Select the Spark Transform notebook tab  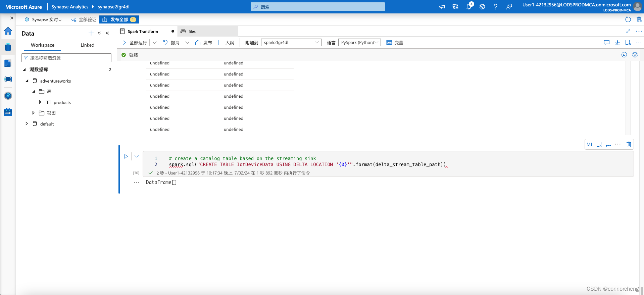click(x=147, y=31)
